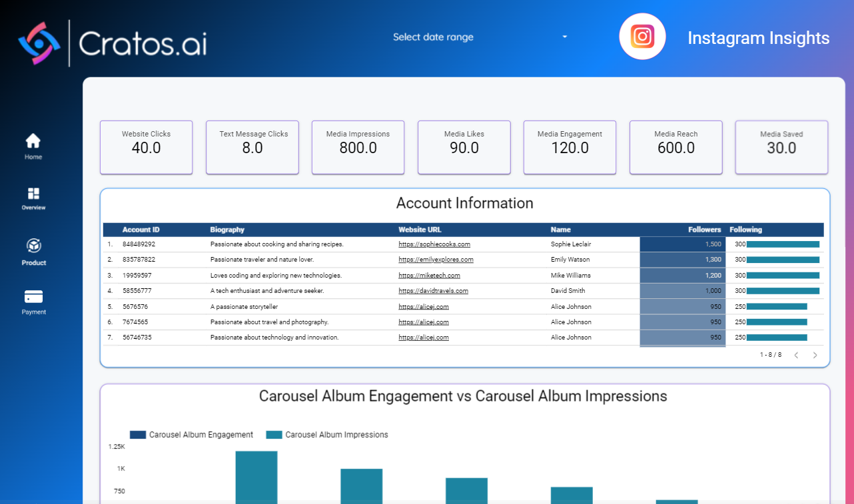Click the Text Message Clicks scorecard

point(252,147)
